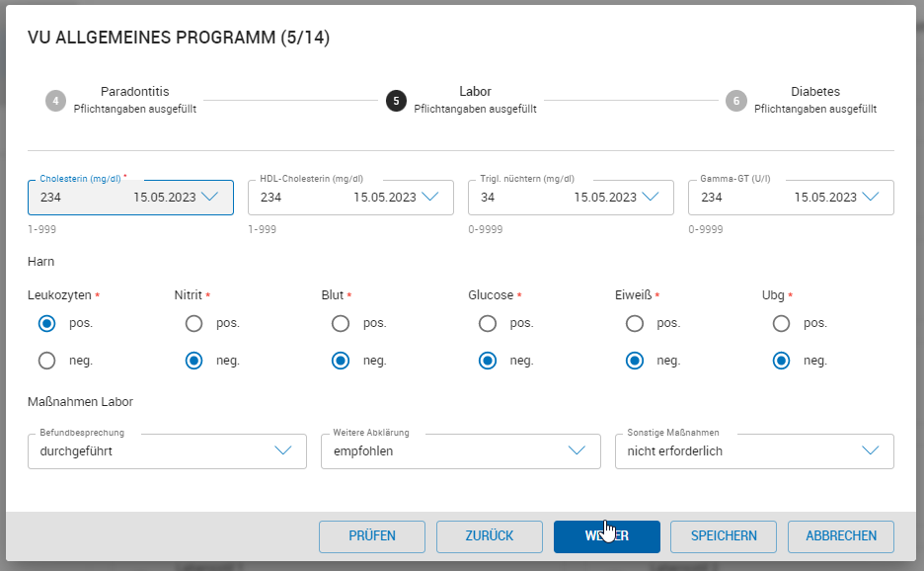Viewport: 924px width, 571px height.
Task: Save the form with SPEICHERN
Action: tap(724, 536)
